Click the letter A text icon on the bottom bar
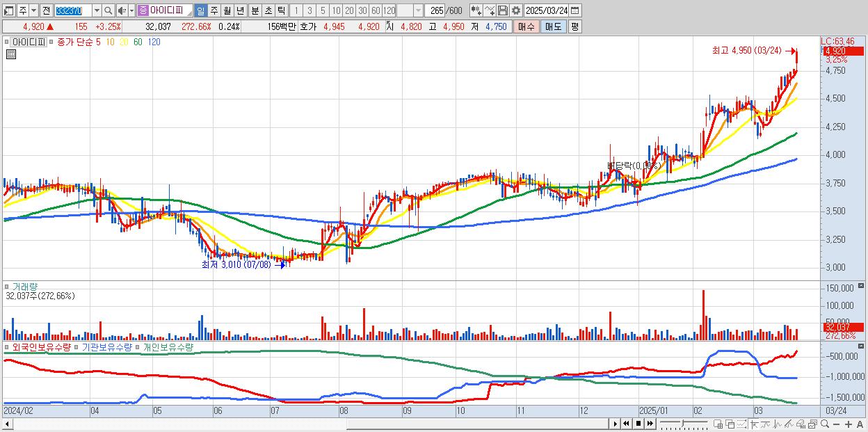868x432 pixels. click(x=860, y=424)
